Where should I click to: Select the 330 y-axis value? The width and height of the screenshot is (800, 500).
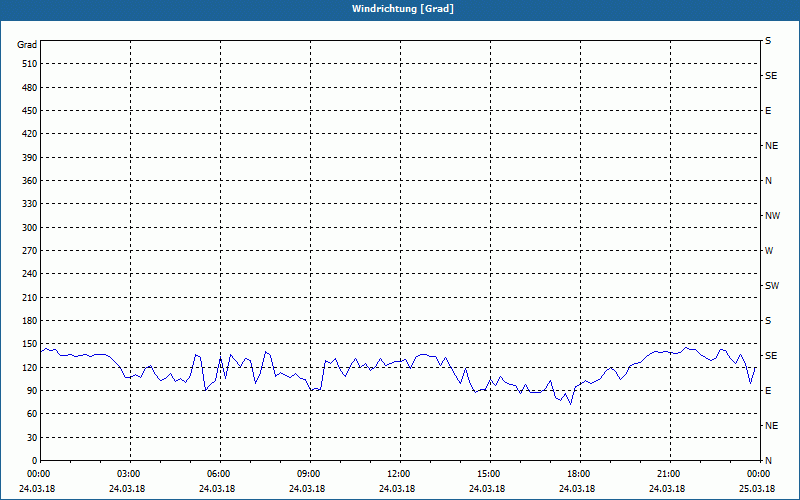click(30, 204)
